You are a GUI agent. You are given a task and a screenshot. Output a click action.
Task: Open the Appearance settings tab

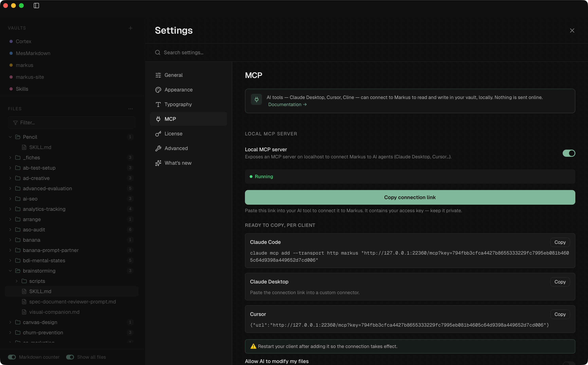pos(188,90)
